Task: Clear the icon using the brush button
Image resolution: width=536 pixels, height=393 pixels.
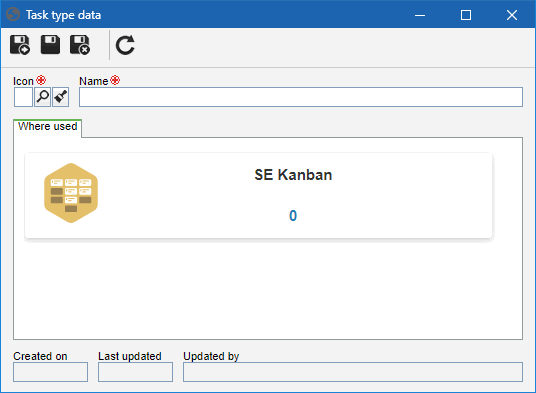Action: click(61, 97)
